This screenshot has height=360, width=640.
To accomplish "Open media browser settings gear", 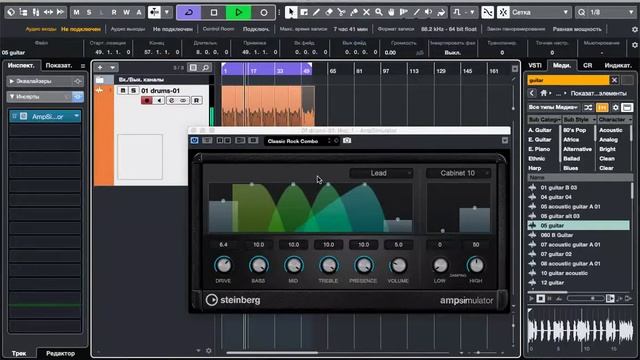I will tap(616, 107).
